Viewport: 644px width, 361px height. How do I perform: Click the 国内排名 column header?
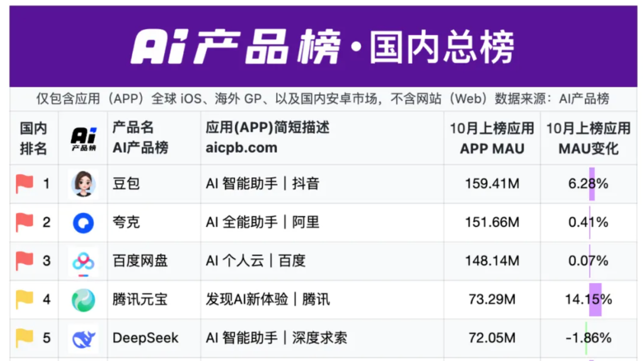click(x=33, y=138)
